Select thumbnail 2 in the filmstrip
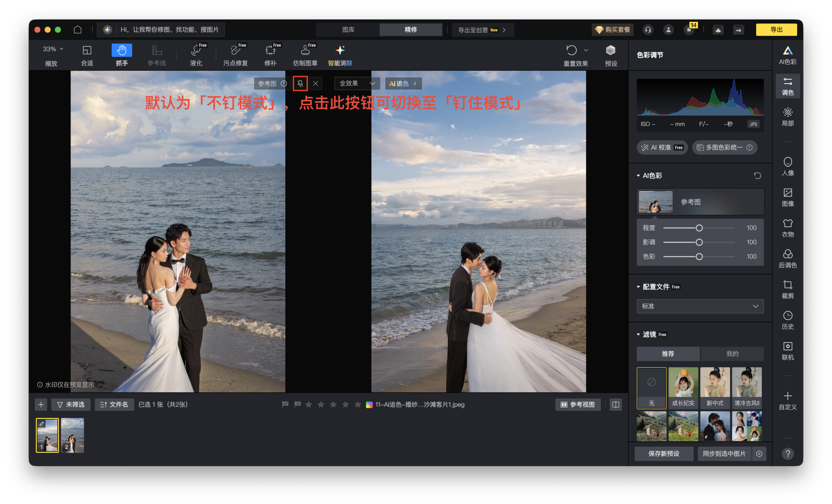The width and height of the screenshot is (832, 504). [x=72, y=435]
